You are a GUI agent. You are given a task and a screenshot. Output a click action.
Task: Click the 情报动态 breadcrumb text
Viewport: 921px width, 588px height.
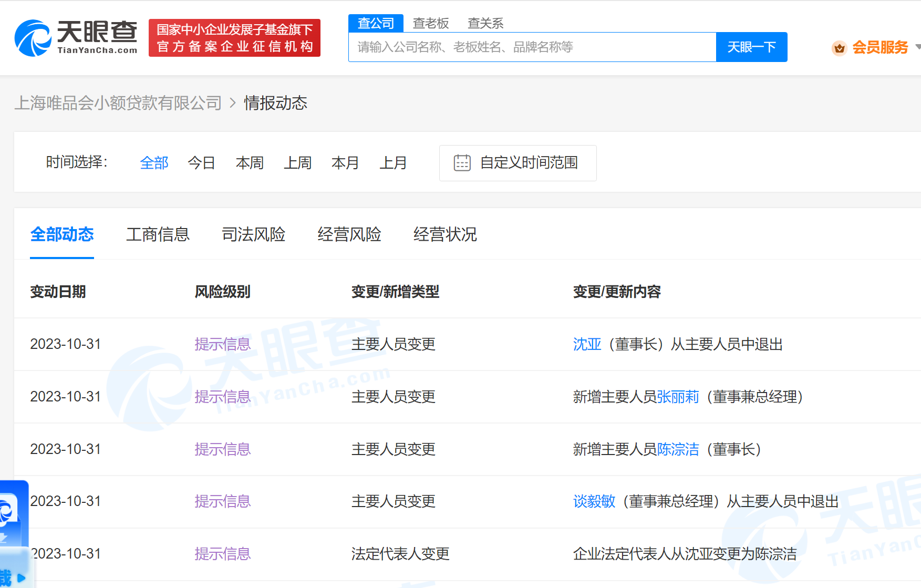pyautogui.click(x=275, y=103)
